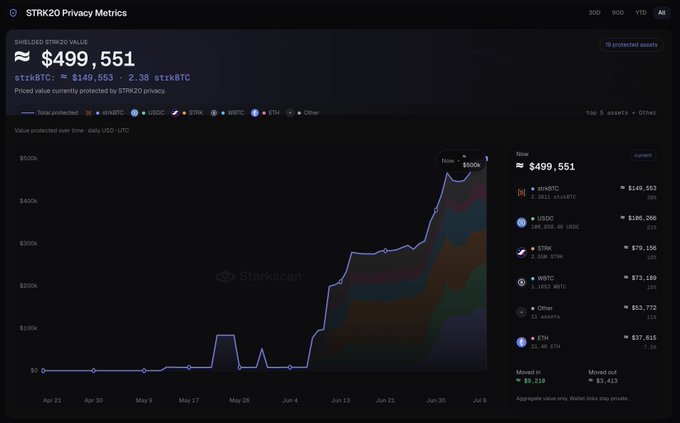Viewport: 680px width, 423px height.
Task: Click the 'top 5 assets + Other' label
Action: [x=621, y=113]
